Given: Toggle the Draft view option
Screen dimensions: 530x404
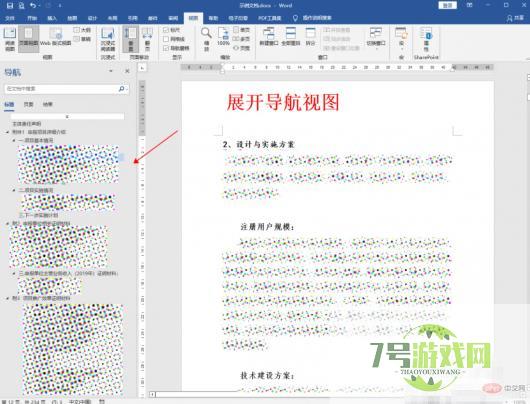Looking at the screenshot, I should pos(82,39).
